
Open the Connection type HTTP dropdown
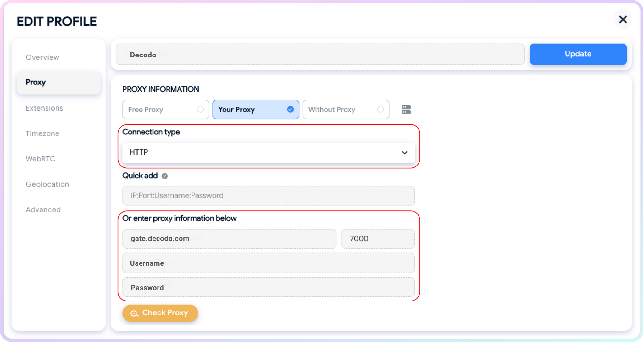[268, 152]
